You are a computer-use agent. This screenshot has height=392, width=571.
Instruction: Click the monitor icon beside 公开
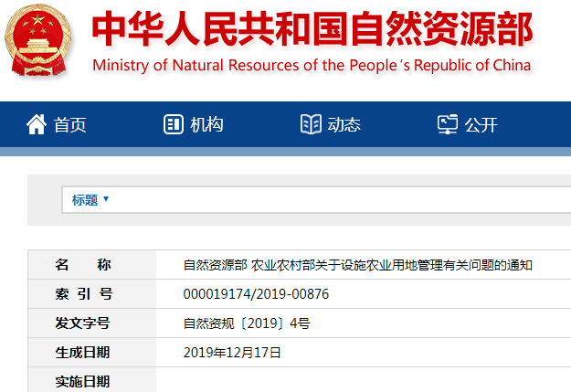448,124
